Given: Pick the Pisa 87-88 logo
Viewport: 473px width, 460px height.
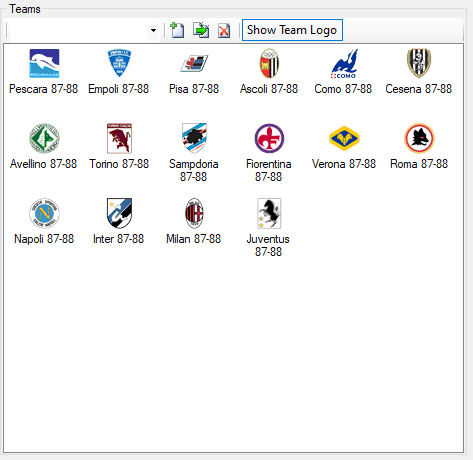Looking at the screenshot, I should click(194, 63).
